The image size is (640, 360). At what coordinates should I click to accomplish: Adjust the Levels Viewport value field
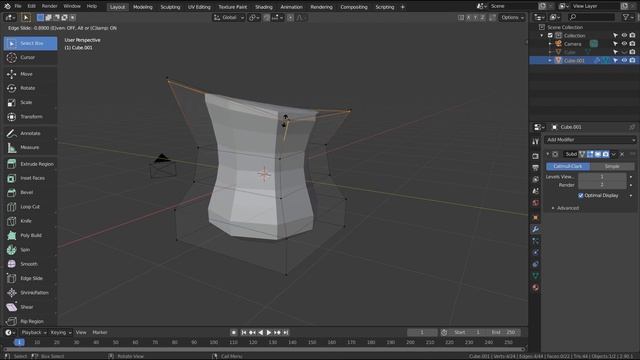pos(602,177)
